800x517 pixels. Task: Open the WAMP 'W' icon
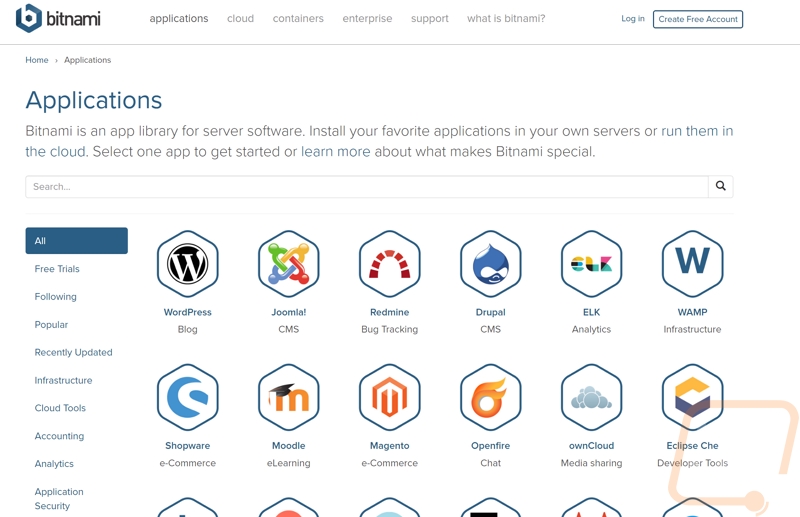click(x=692, y=264)
